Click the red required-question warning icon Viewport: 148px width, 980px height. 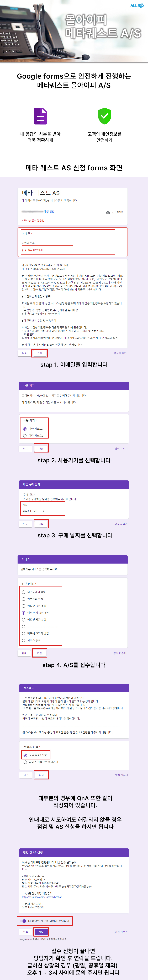tap(24, 250)
